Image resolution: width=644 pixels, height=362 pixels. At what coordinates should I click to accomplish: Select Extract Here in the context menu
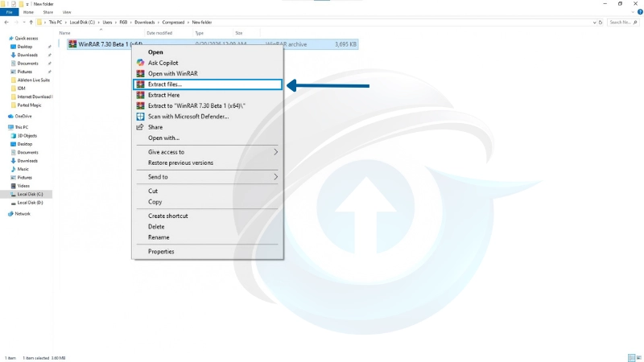point(208,95)
